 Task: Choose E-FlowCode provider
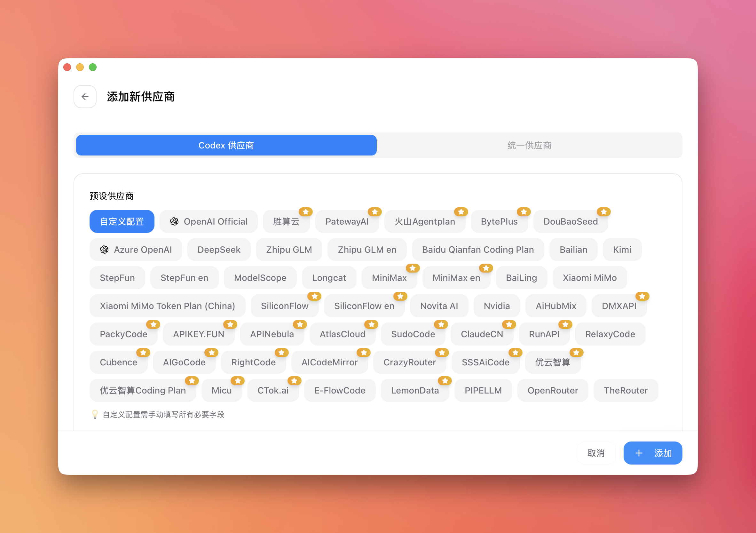pyautogui.click(x=340, y=390)
